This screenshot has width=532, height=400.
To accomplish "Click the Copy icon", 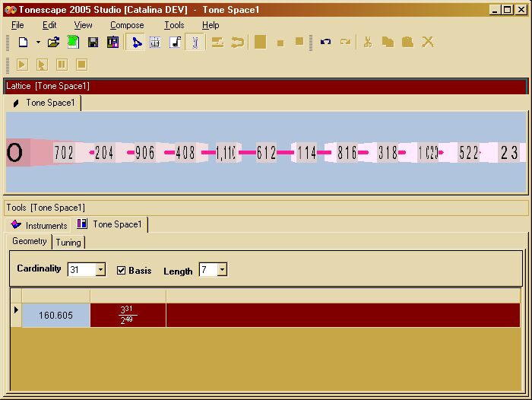I will point(388,42).
